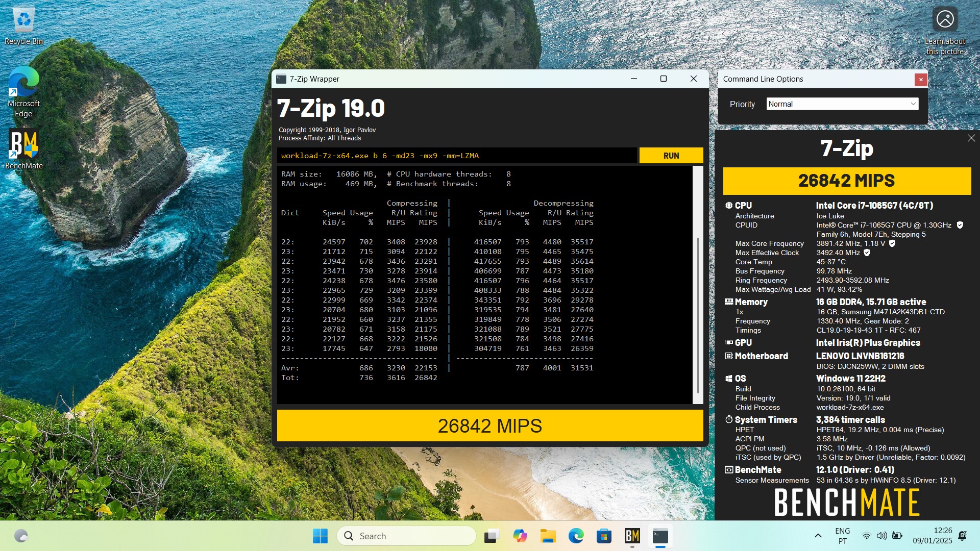Click the 16 GB DDR4 memory heading value
Image resolution: width=980 pixels, height=551 pixels.
[871, 302]
